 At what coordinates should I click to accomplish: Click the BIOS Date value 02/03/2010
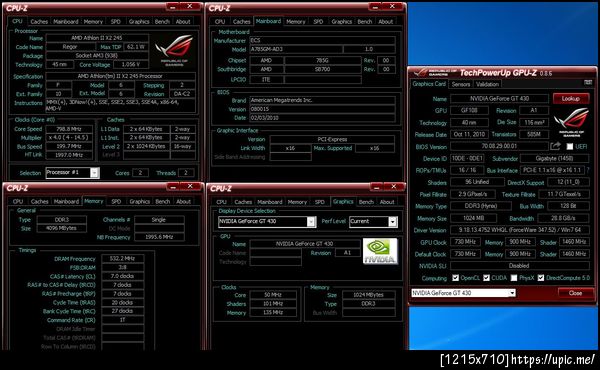click(322, 118)
